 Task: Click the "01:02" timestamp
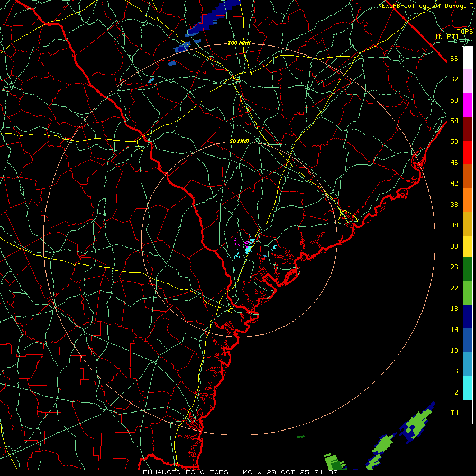pos(326,472)
